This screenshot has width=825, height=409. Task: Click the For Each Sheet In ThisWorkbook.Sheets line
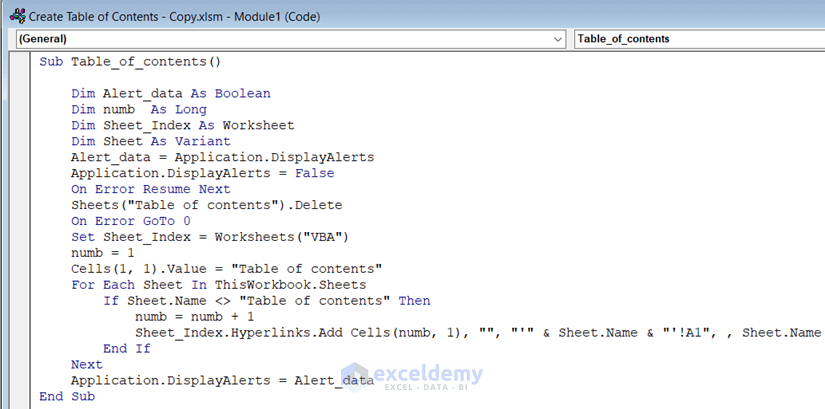218,285
